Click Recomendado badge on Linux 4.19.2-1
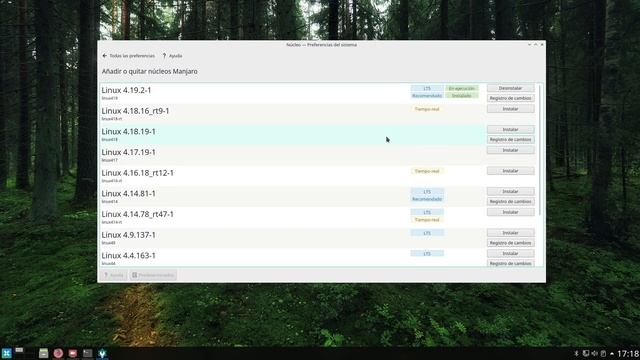 (427, 96)
